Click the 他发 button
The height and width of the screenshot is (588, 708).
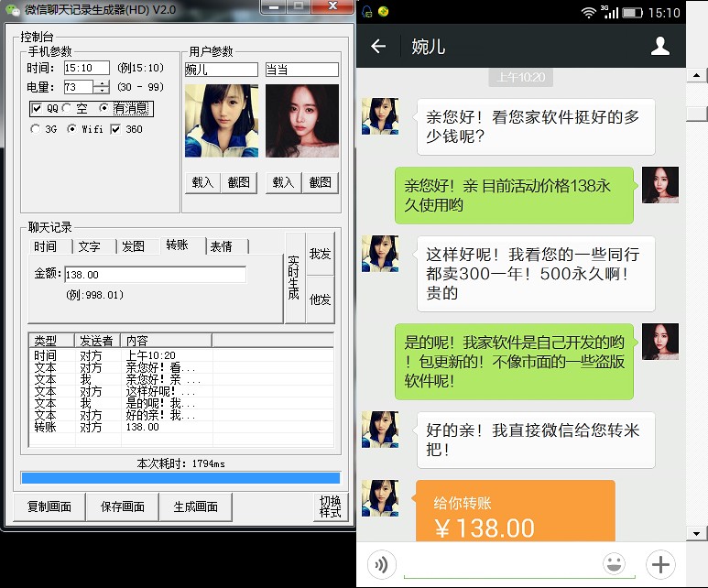coord(321,299)
